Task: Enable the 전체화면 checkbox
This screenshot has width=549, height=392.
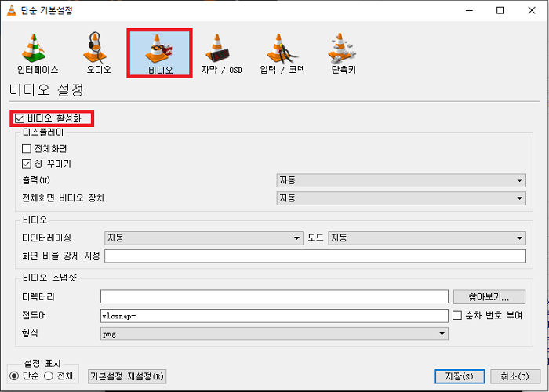Action: coord(27,149)
